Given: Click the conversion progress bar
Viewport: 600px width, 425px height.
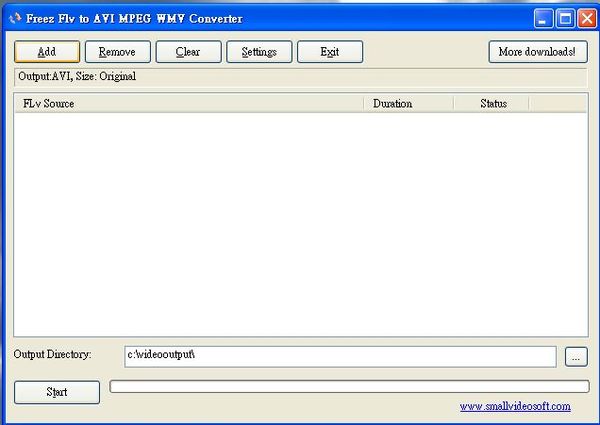Looking at the screenshot, I should coord(349,386).
